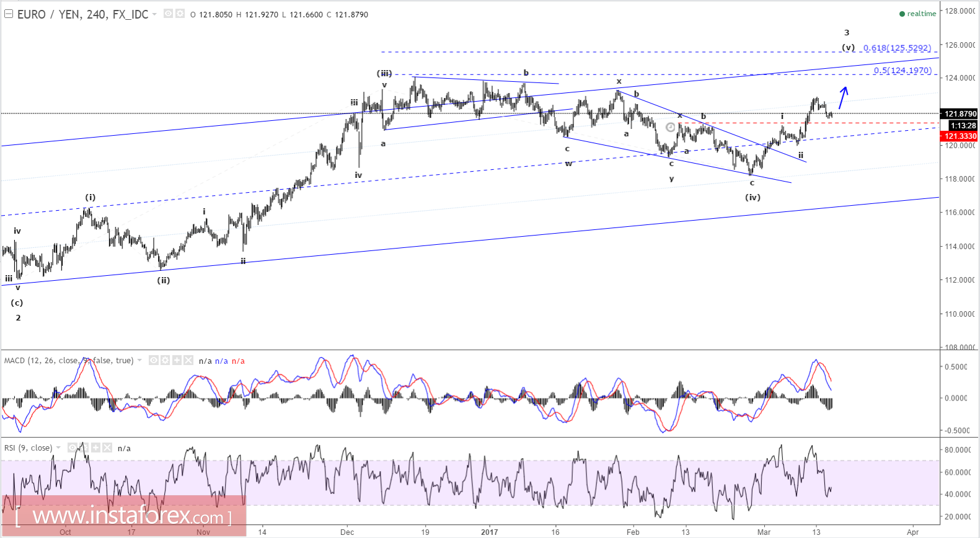The image size is (980, 538).
Task: Click the open price value 121.8050
Action: (x=215, y=15)
